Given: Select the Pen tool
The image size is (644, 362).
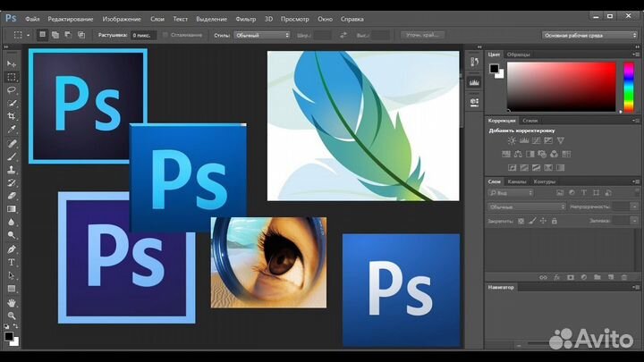Looking at the screenshot, I should (12, 249).
